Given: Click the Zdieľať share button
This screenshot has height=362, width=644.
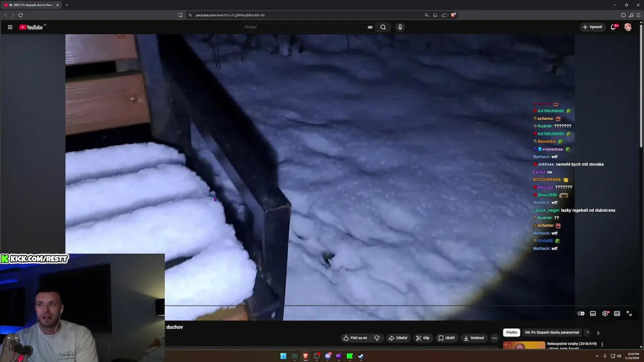Looking at the screenshot, I should 397,338.
